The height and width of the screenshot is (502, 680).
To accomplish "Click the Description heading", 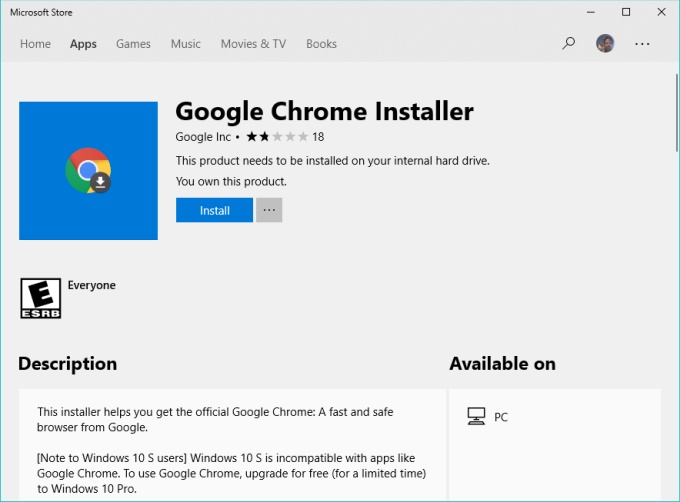I will click(x=68, y=364).
